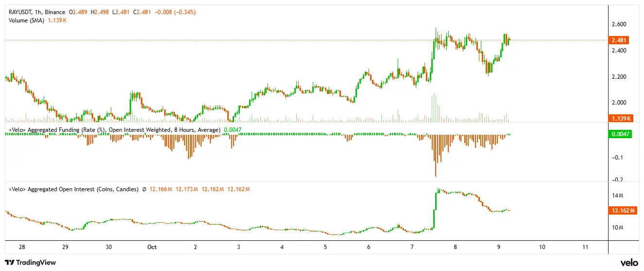Click the −0.2 funding axis label
The height and width of the screenshot is (271, 644).
(x=618, y=180)
